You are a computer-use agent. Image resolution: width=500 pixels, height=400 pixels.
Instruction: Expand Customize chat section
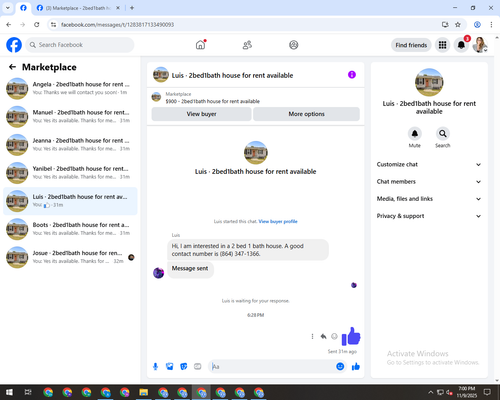[429, 164]
